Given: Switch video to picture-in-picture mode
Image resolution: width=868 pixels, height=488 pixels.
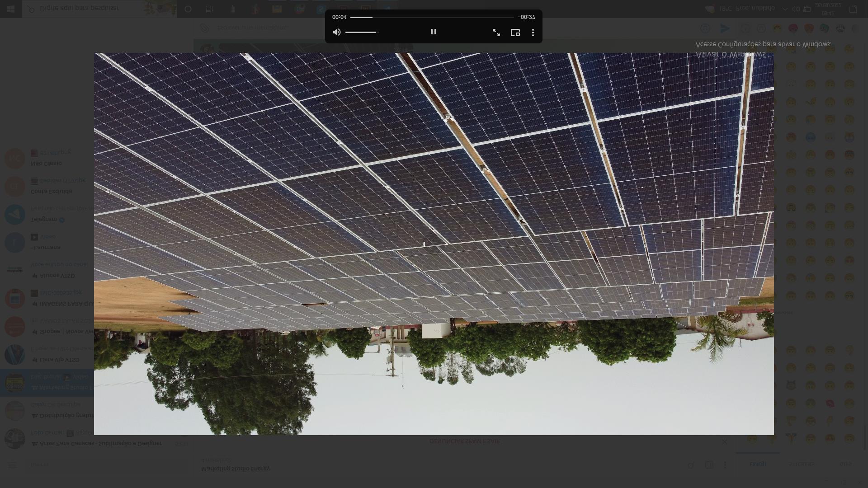Looking at the screenshot, I should (515, 33).
